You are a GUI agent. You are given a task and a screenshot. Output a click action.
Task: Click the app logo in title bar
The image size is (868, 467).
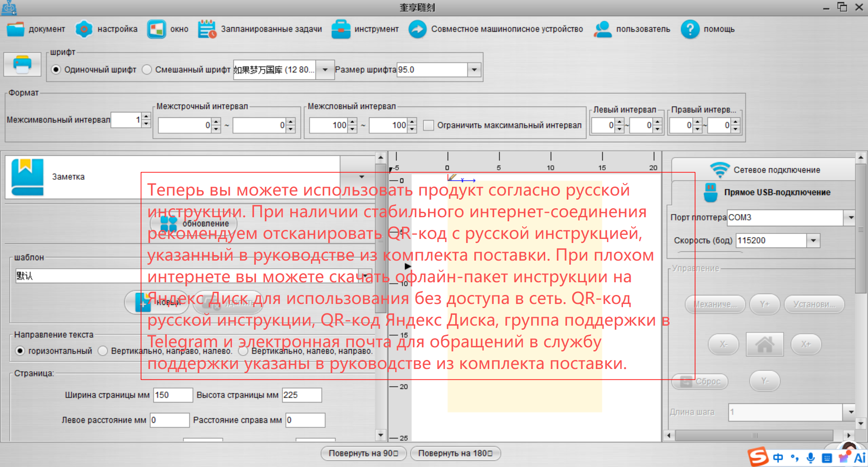[x=9, y=8]
